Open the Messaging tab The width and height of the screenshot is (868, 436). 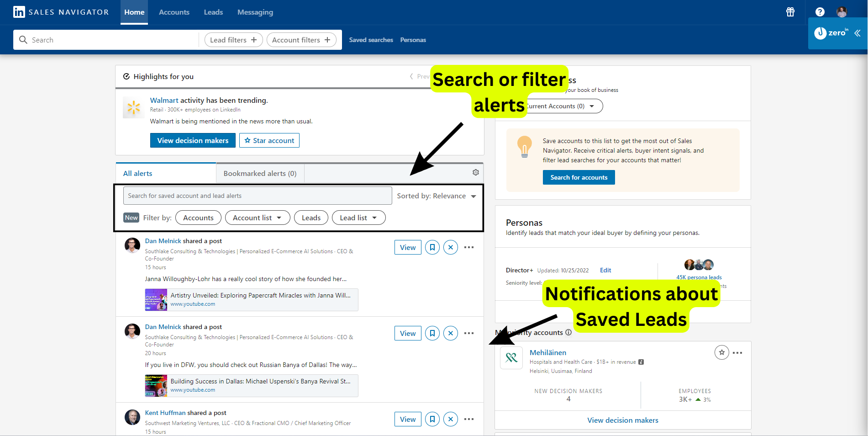255,12
